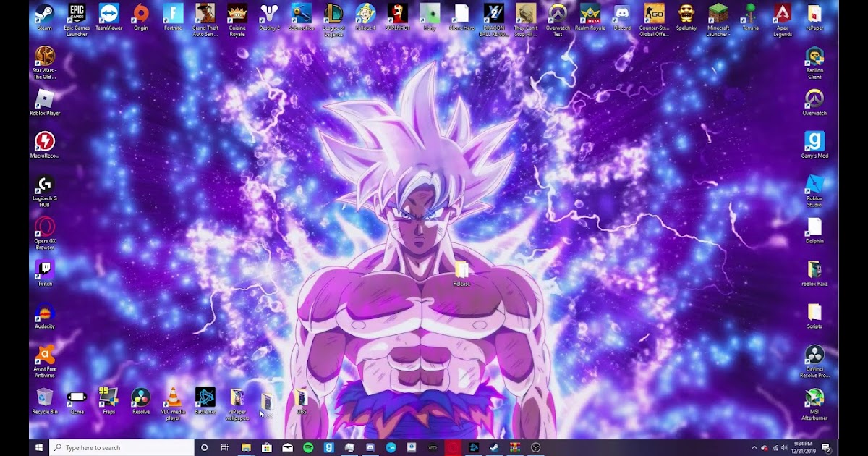Select the Resolve shortcut at bottom left
Image resolution: width=868 pixels, height=456 pixels.
(141, 402)
